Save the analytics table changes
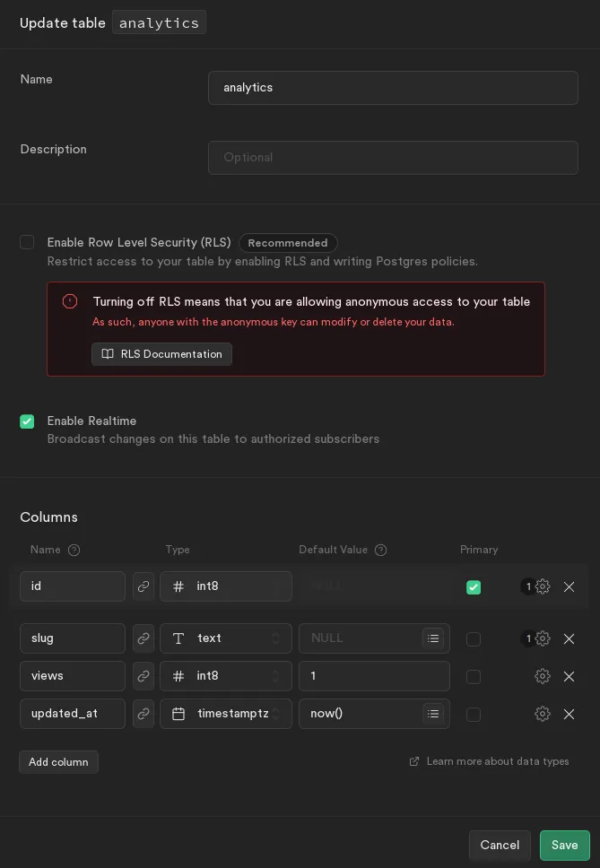The image size is (600, 868). point(565,846)
